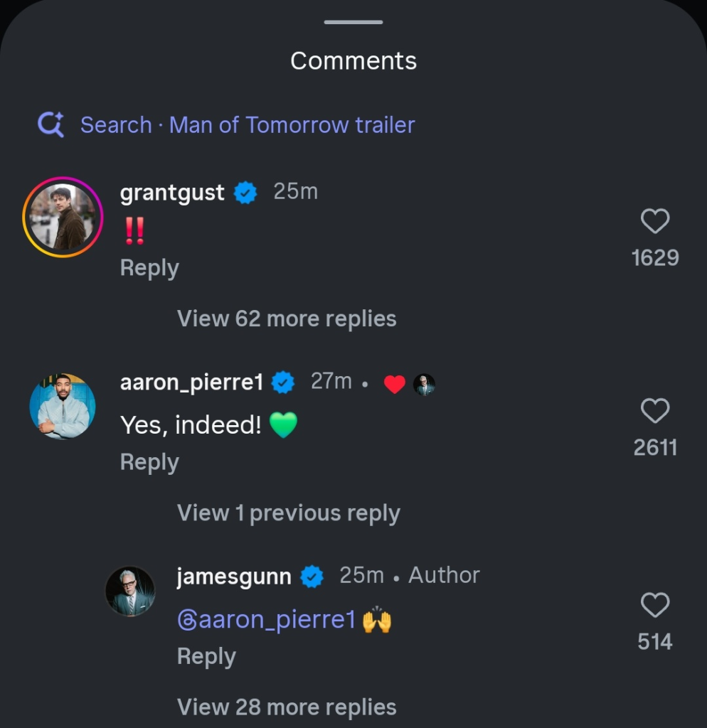Open aaron_pierre1's profile picture
Viewport: 707px width, 728px height.
coord(63,407)
